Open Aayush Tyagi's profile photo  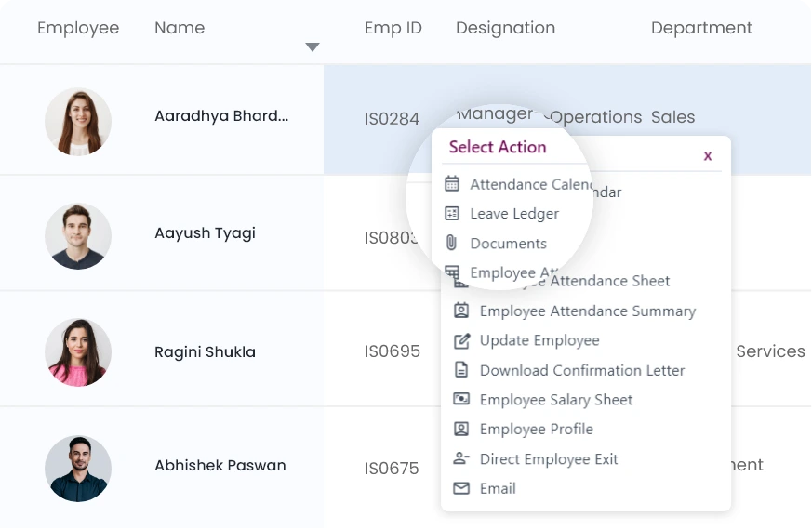click(x=78, y=236)
